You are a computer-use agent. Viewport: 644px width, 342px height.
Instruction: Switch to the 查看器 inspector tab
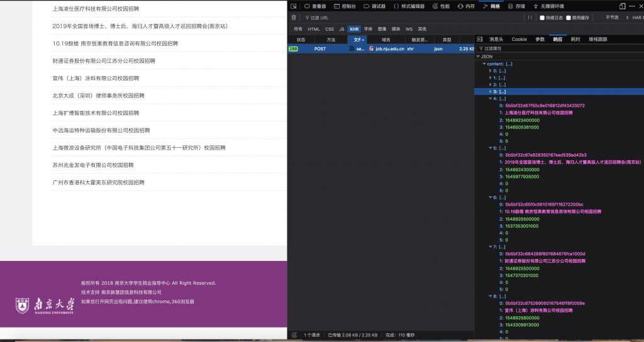click(x=315, y=6)
